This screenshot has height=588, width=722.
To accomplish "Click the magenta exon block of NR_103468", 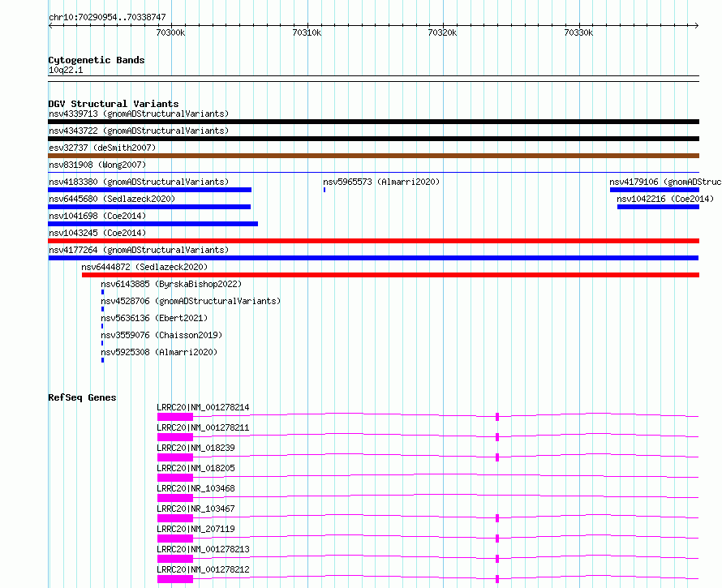I will [175, 498].
